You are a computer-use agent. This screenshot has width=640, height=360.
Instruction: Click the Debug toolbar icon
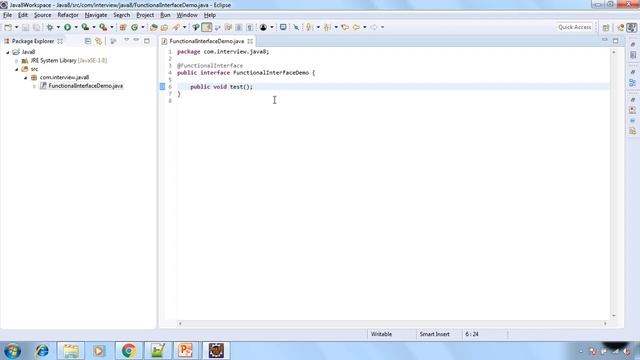click(x=50, y=27)
